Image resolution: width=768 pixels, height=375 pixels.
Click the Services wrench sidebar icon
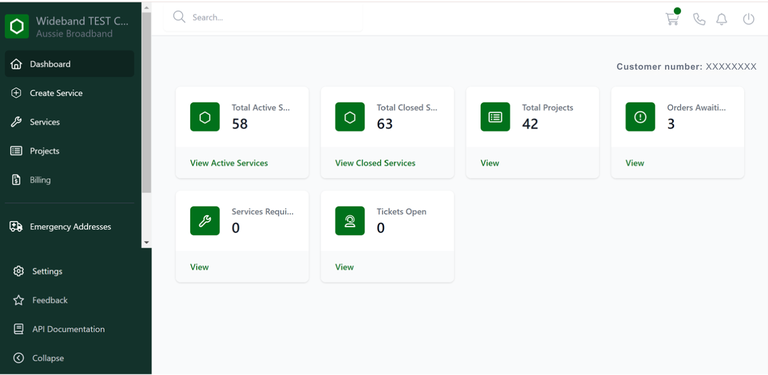click(16, 122)
